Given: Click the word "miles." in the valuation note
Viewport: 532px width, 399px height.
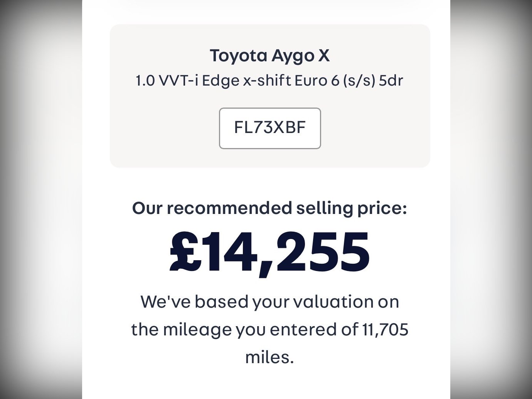Looking at the screenshot, I should click(x=270, y=357).
